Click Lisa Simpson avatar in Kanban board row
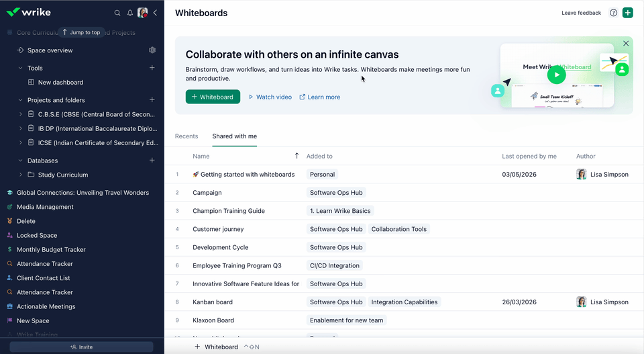This screenshot has height=354, width=644. click(x=581, y=302)
